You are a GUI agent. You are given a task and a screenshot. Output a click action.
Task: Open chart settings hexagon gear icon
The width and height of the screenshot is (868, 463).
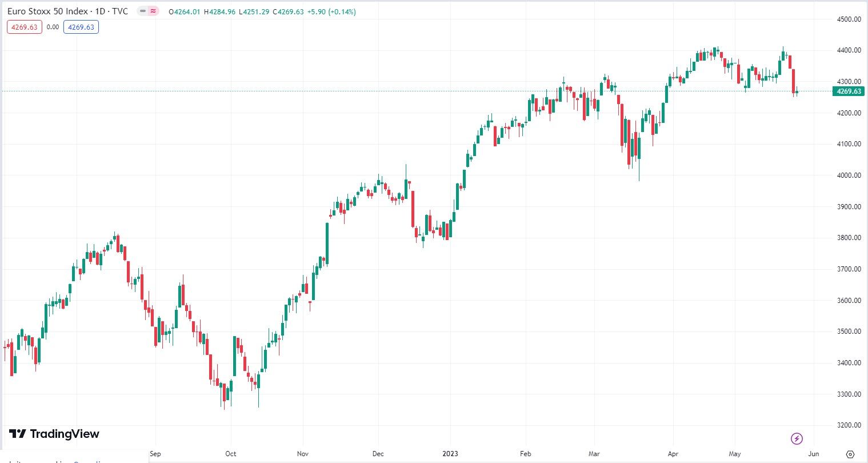pyautogui.click(x=850, y=454)
